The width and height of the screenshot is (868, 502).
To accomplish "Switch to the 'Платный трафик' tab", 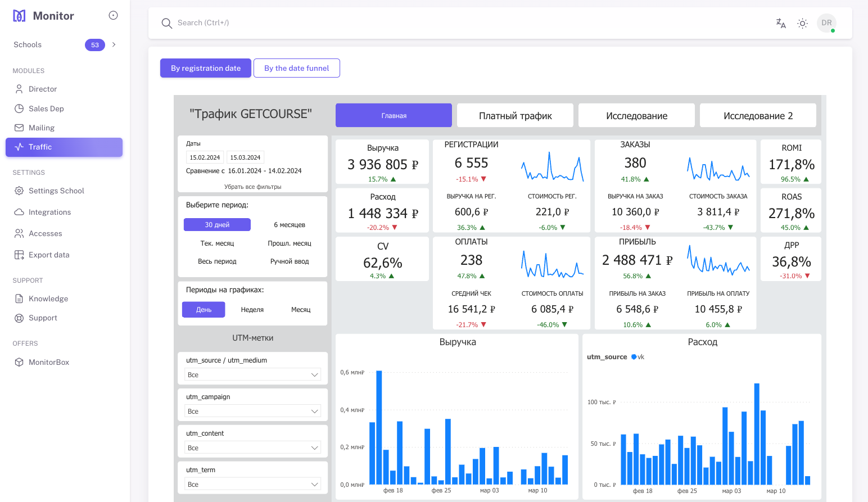I will point(514,115).
